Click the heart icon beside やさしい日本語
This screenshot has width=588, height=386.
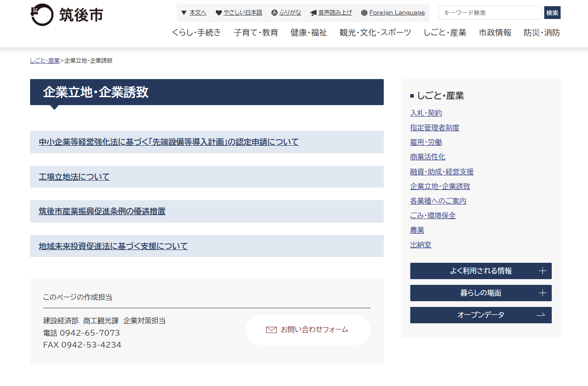pos(218,13)
